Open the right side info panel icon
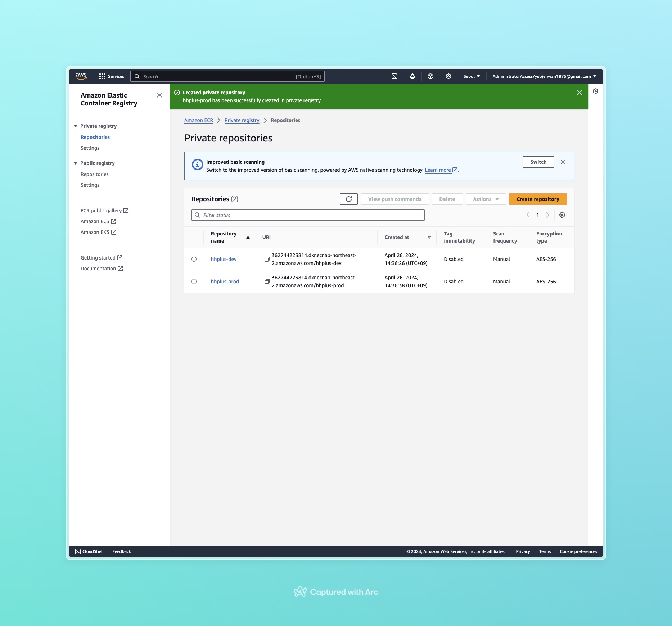This screenshot has width=672, height=626. click(596, 91)
